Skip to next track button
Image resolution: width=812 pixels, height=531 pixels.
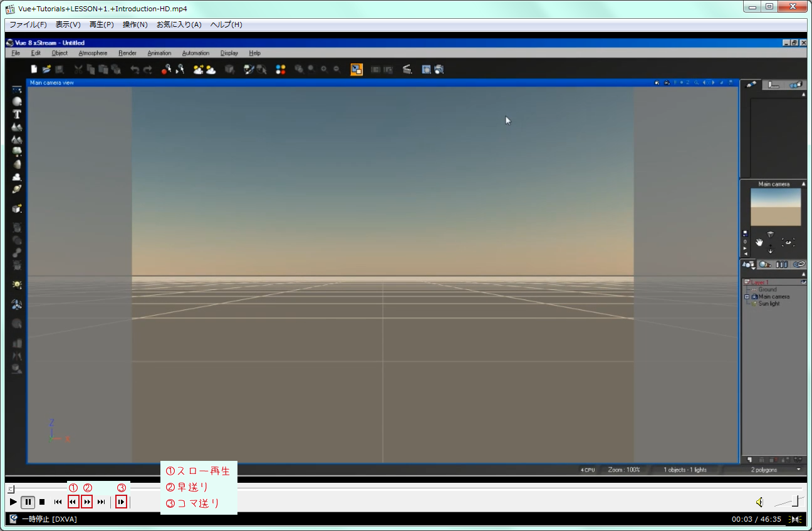coord(101,502)
